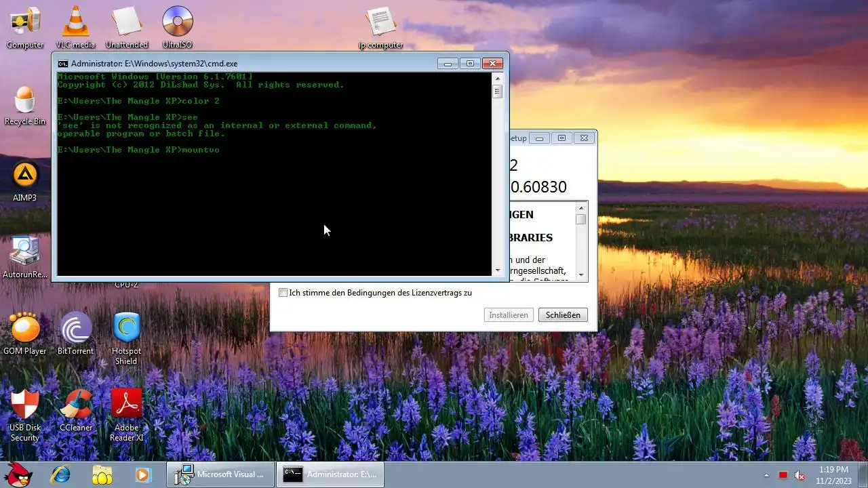Click the 'mountvo' command line text

[x=200, y=150]
